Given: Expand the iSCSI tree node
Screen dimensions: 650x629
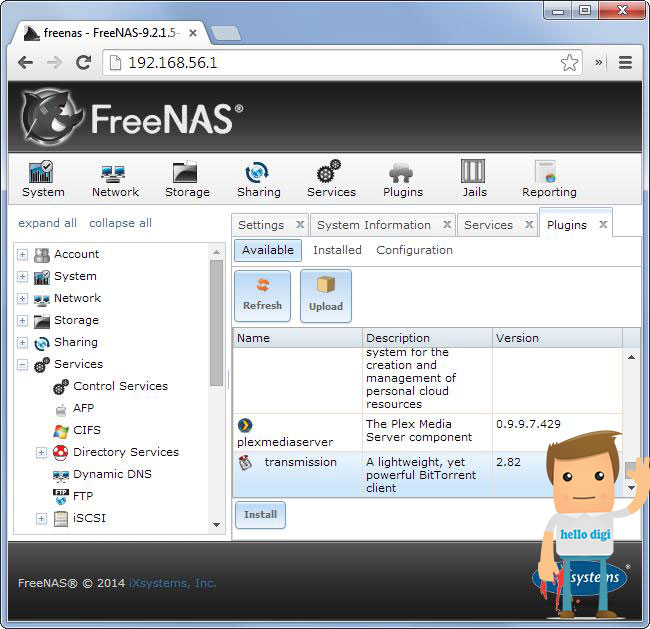Looking at the screenshot, I should (x=41, y=518).
